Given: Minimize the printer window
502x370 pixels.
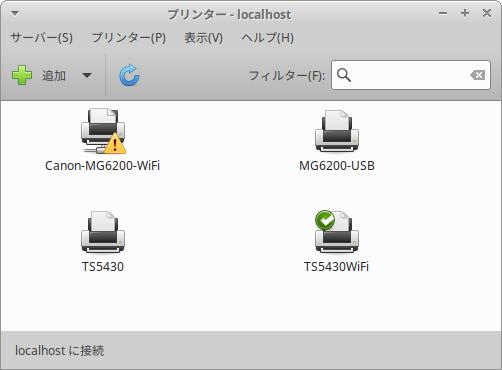Looking at the screenshot, I should click(x=443, y=13).
